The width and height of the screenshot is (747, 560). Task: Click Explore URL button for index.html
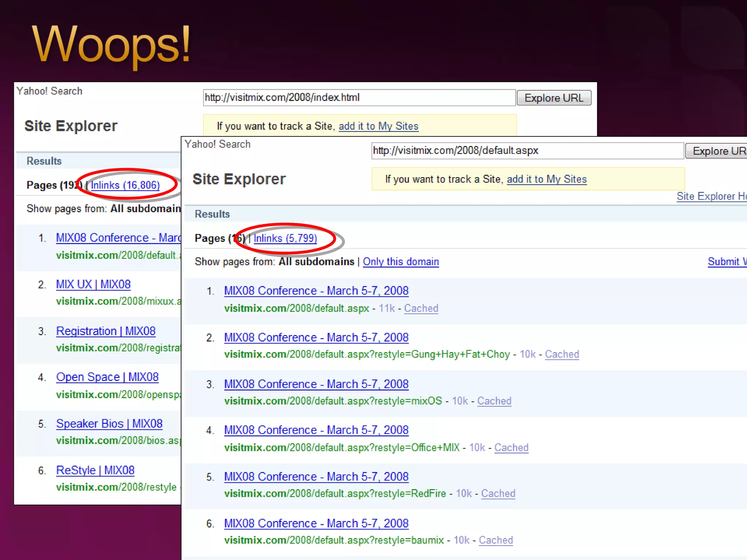554,98
